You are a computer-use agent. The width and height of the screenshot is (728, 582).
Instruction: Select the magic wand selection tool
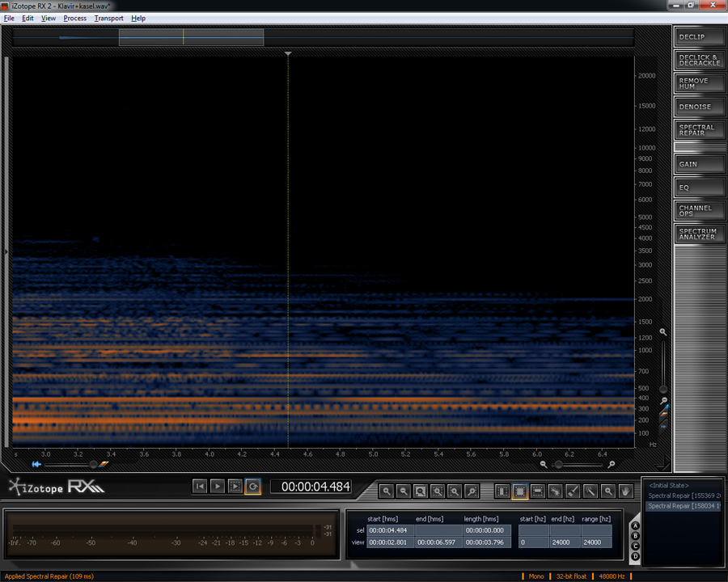590,491
